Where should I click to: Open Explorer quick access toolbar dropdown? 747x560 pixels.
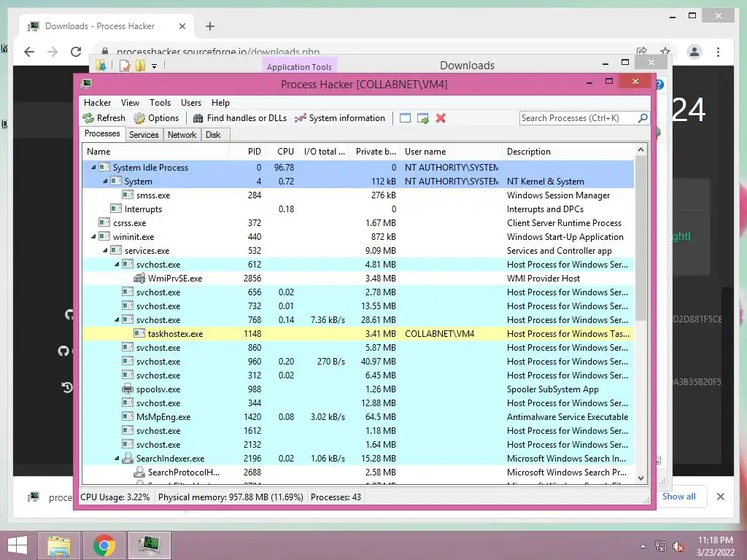point(155,66)
